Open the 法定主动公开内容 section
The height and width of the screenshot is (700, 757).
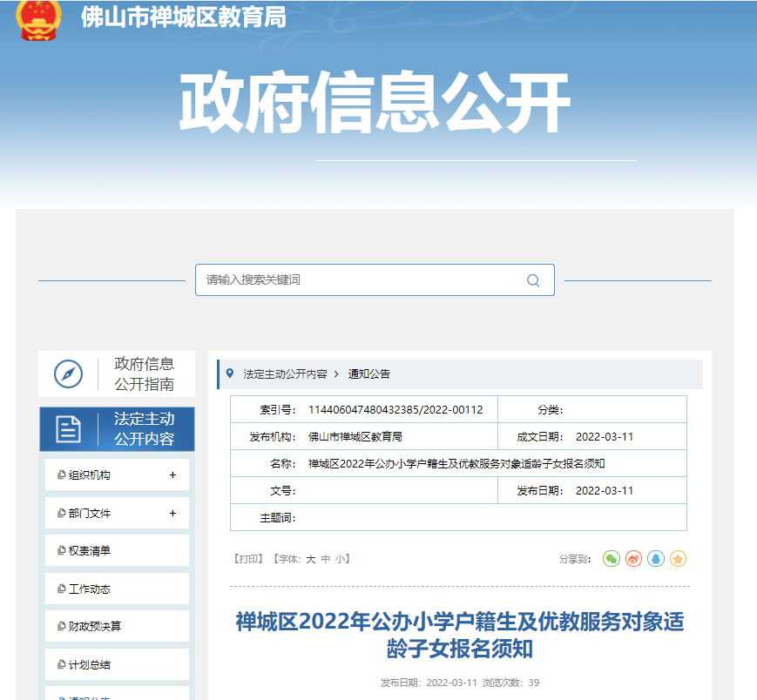[x=117, y=429]
